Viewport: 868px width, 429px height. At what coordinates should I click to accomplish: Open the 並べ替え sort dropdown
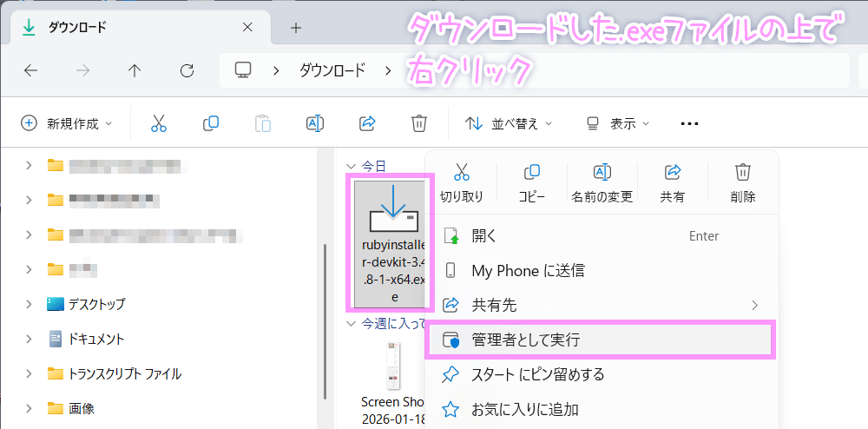(510, 123)
